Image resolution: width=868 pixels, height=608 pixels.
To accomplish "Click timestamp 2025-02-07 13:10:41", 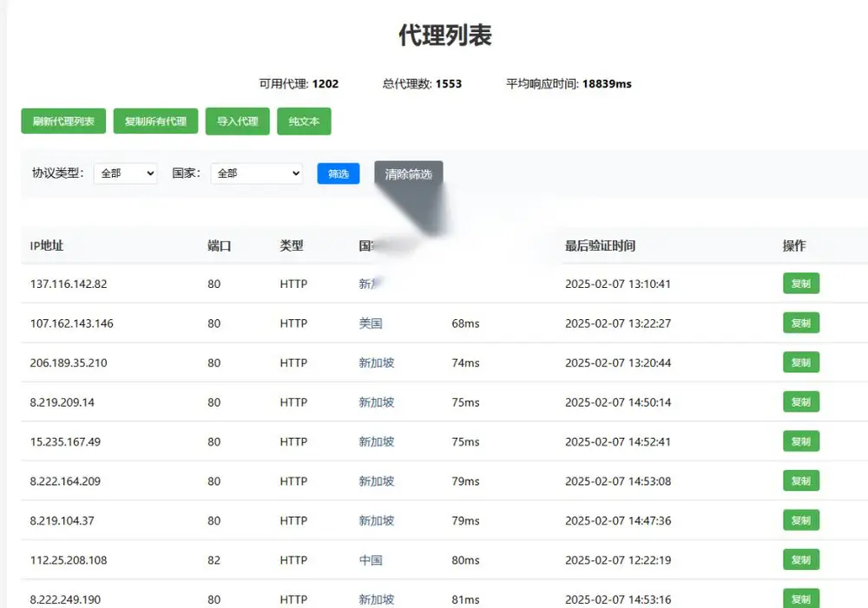I will coord(618,284).
